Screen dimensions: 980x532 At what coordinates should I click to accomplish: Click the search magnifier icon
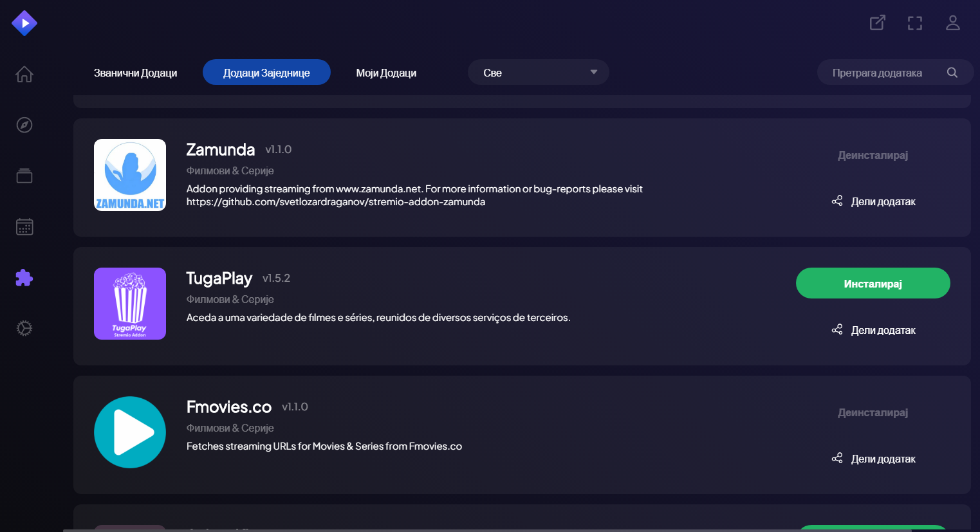(952, 73)
